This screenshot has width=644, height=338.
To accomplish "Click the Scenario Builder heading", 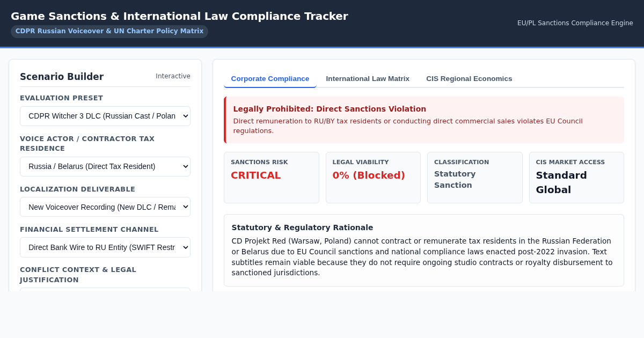I will 62,77.
